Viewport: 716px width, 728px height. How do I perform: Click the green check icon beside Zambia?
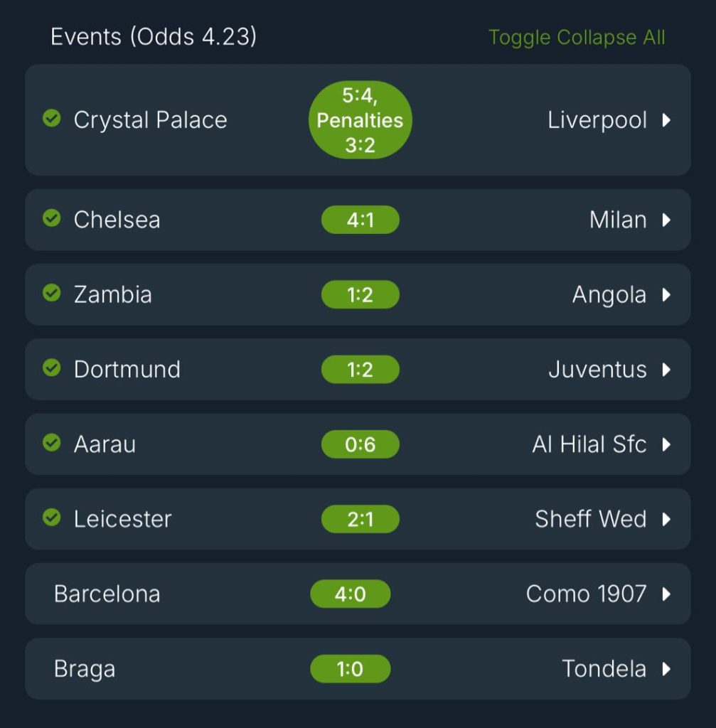[51, 292]
